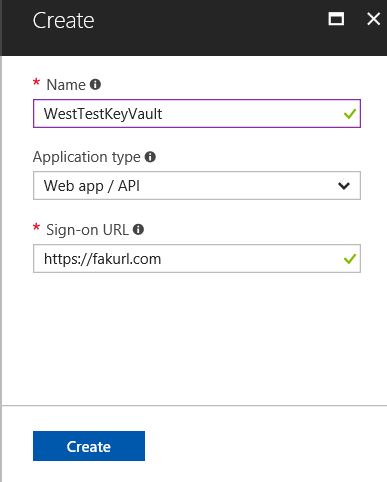This screenshot has height=482, width=387.
Task: Click the Create blade title text
Action: pos(63,20)
